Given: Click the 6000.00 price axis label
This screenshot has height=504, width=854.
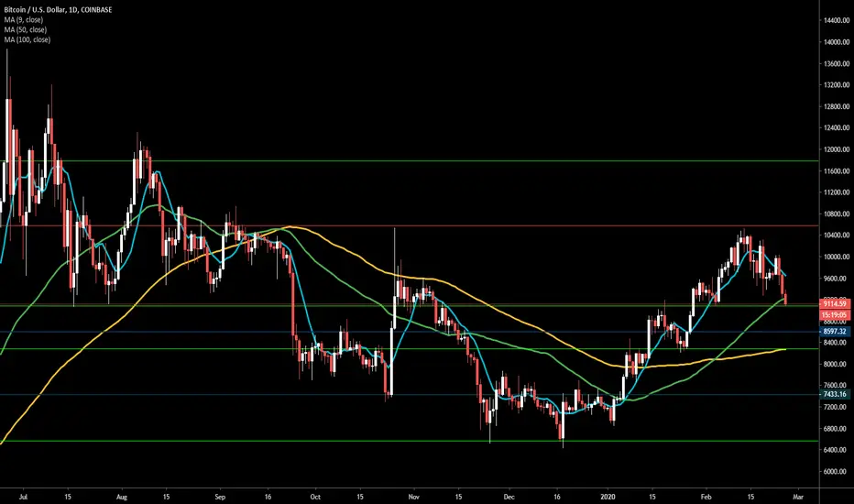Looking at the screenshot, I should tap(837, 471).
